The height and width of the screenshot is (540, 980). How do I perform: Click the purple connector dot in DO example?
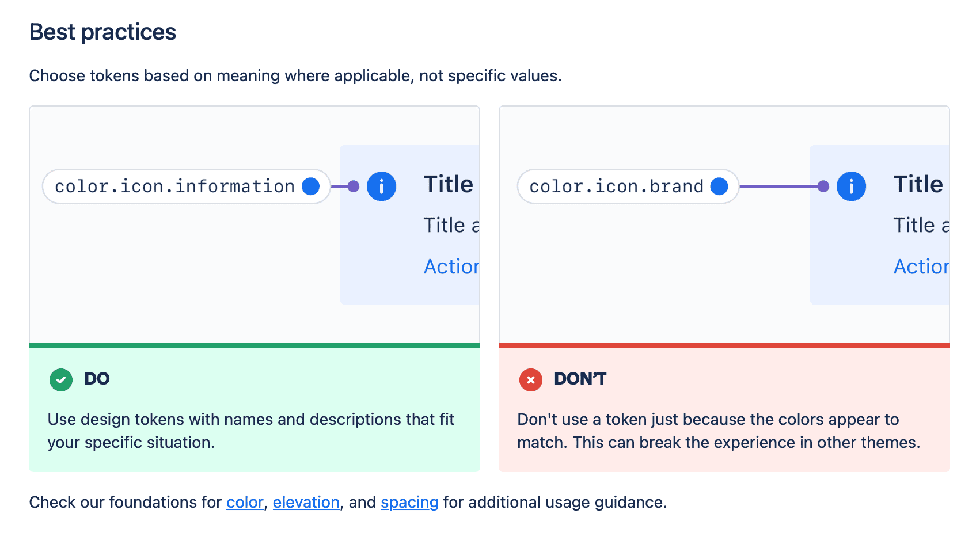(354, 187)
